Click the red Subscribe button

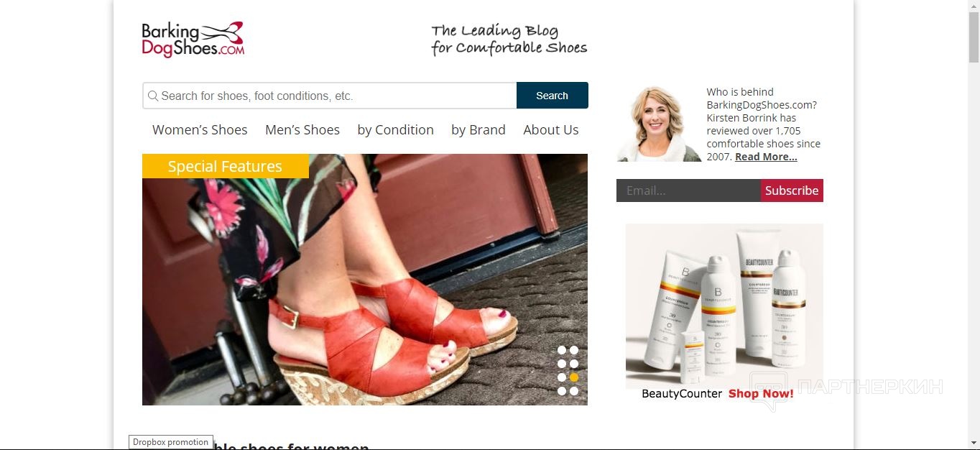coord(792,190)
